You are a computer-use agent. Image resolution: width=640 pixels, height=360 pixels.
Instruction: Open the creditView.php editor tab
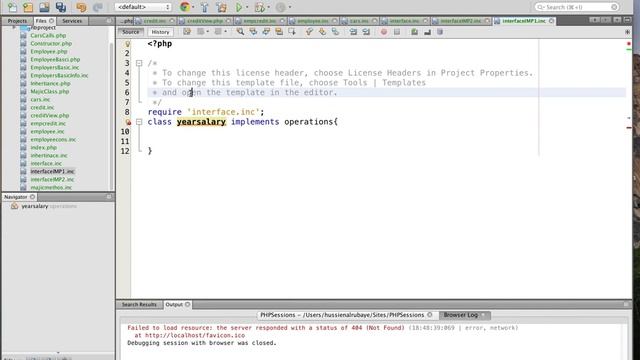204,21
